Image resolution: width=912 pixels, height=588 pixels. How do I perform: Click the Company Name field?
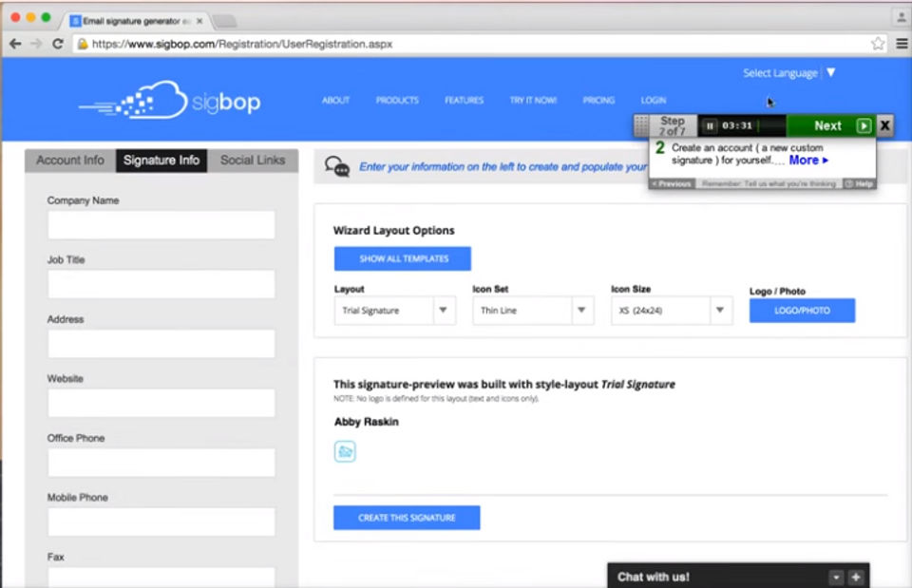[x=161, y=225]
